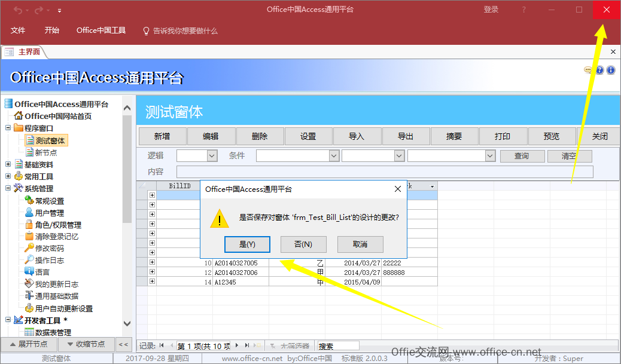The width and height of the screenshot is (621, 364).
Task: Click the 修改密码 key icon
Action: (x=29, y=248)
